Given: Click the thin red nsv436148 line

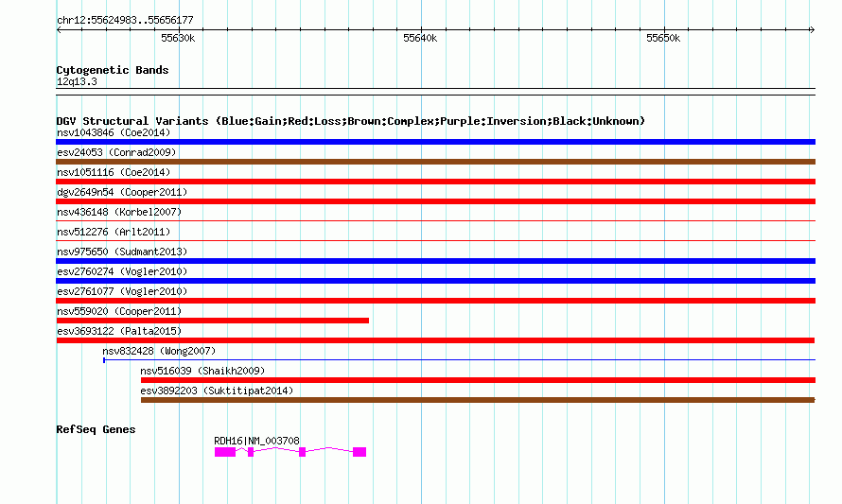Looking at the screenshot, I should click(435, 220).
